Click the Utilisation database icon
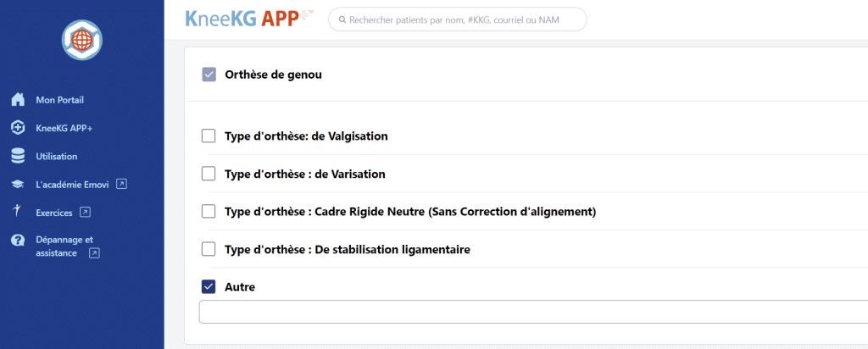Screen dimensions: 868x349 point(17,156)
